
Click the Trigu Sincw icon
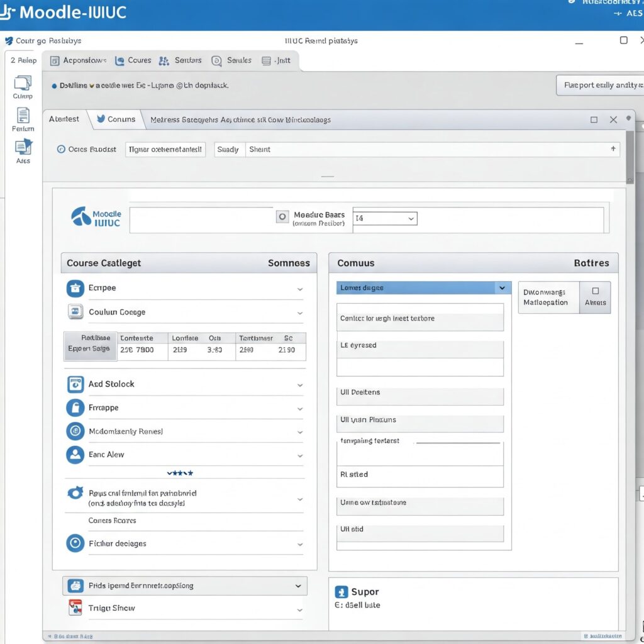[75, 608]
